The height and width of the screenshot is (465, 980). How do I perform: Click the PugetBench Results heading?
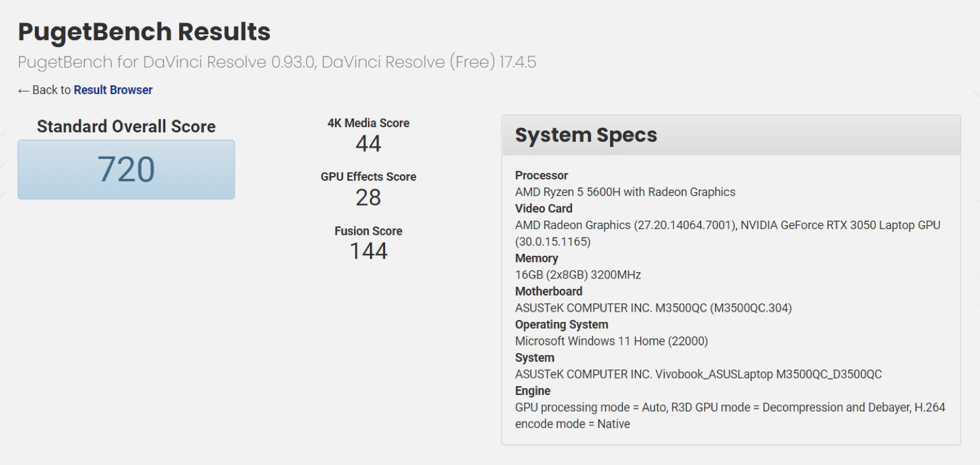[x=144, y=32]
